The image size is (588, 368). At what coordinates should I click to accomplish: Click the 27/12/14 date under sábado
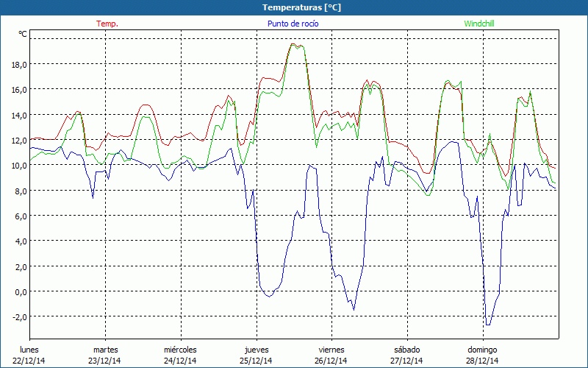click(x=406, y=361)
